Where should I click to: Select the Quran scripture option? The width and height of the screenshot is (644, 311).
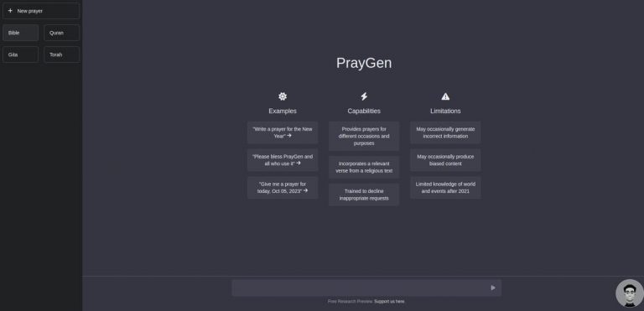pyautogui.click(x=61, y=33)
